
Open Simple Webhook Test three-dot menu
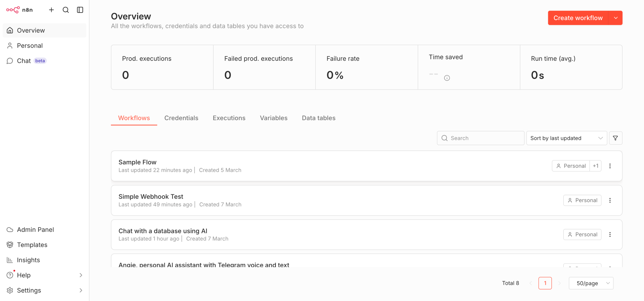(610, 200)
